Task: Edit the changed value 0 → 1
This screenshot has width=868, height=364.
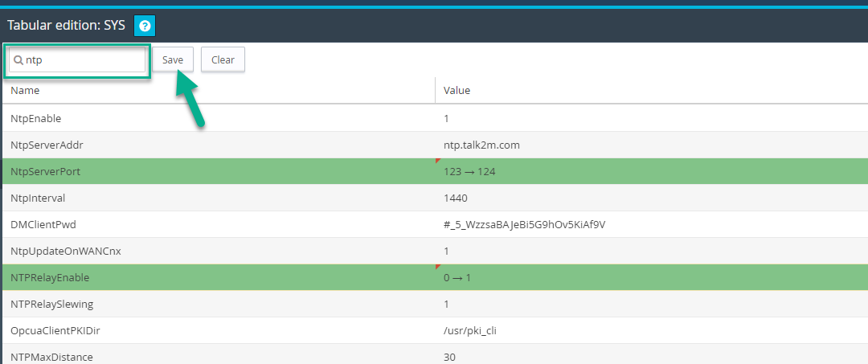Action: [x=457, y=278]
